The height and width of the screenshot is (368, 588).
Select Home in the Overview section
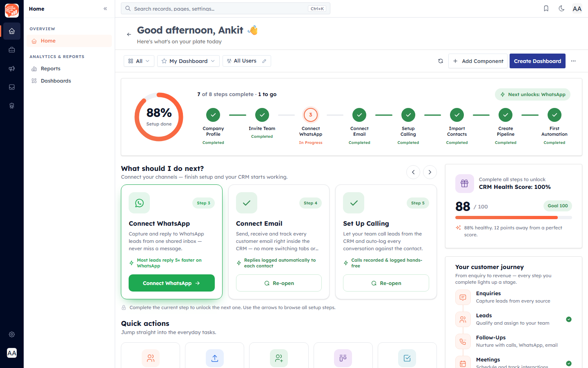tap(69, 41)
